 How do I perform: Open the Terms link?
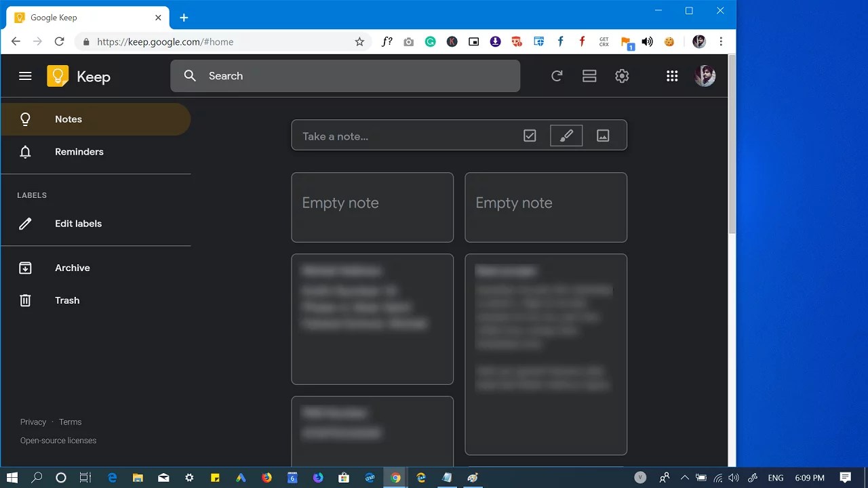click(x=70, y=422)
